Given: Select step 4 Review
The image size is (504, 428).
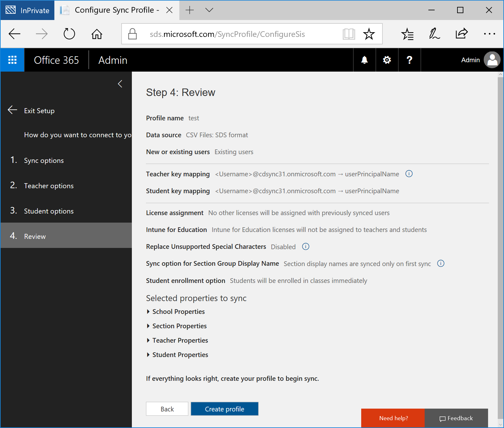Looking at the screenshot, I should pyautogui.click(x=66, y=235).
